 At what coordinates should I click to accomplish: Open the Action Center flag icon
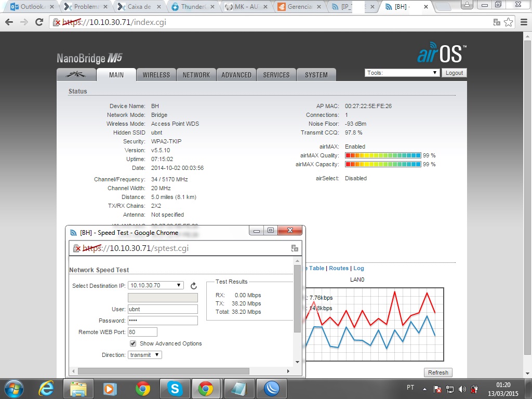[x=437, y=389]
